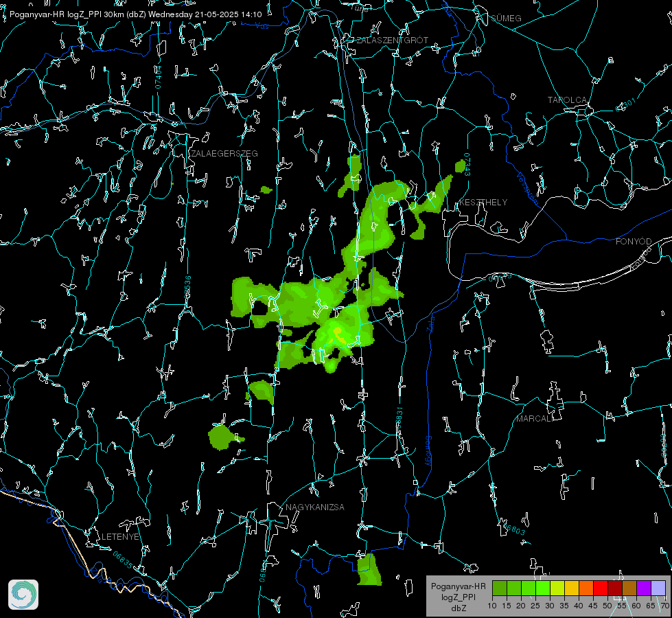Click the road number label 07404

(158, 77)
